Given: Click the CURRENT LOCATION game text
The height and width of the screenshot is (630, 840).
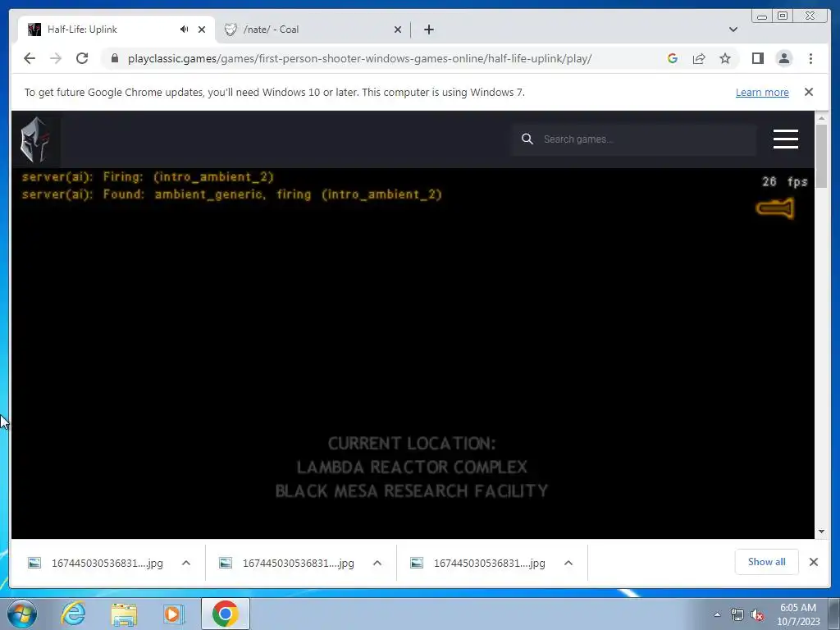Looking at the screenshot, I should pos(412,444).
